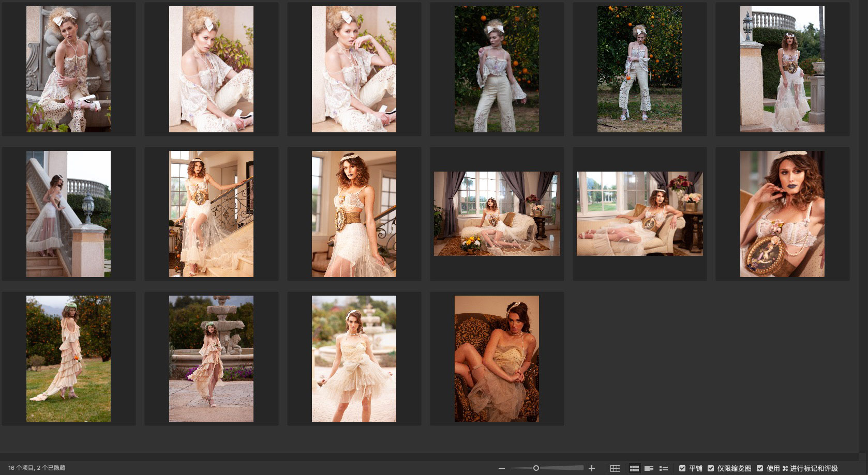Select the blonde model by cherub sculpture photo
This screenshot has width=868, height=475.
click(68, 69)
